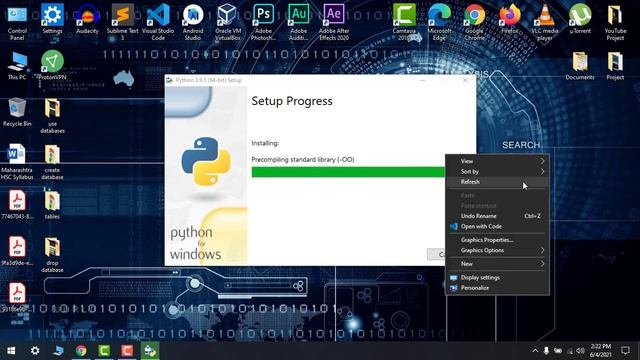
Task: Expand the Graphics Options submenu
Action: coord(497,250)
